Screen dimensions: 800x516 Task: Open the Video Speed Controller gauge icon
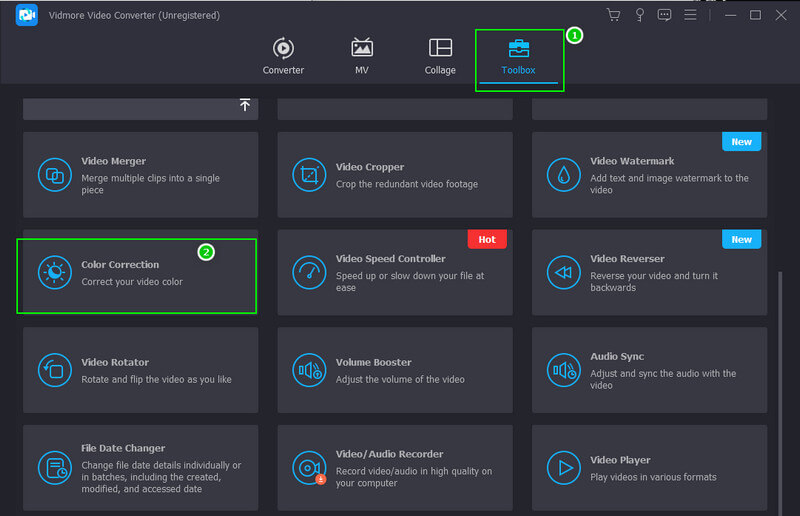tap(309, 272)
